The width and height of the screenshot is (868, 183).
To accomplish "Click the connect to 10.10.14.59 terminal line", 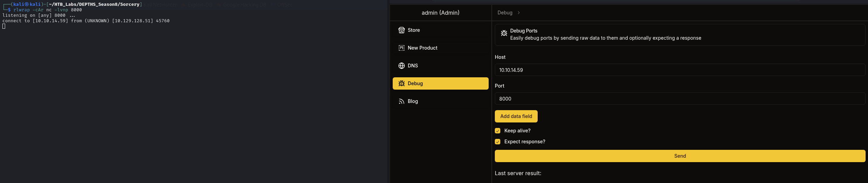I will tap(86, 21).
